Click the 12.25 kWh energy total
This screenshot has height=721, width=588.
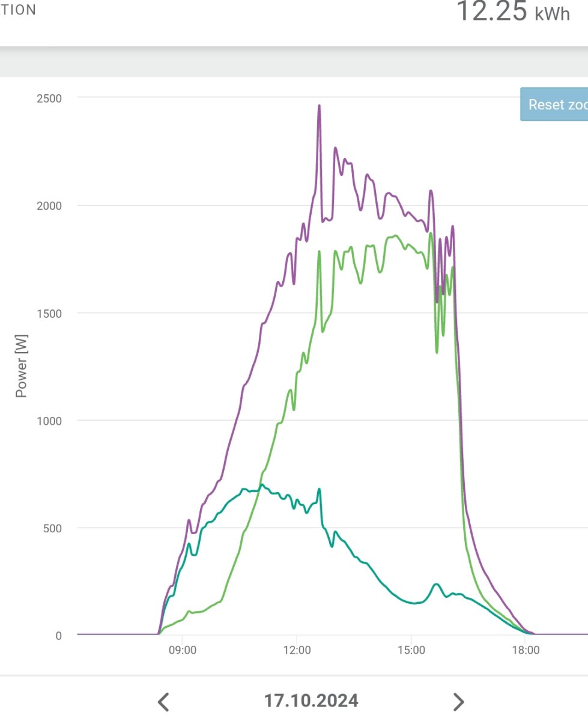coord(514,12)
